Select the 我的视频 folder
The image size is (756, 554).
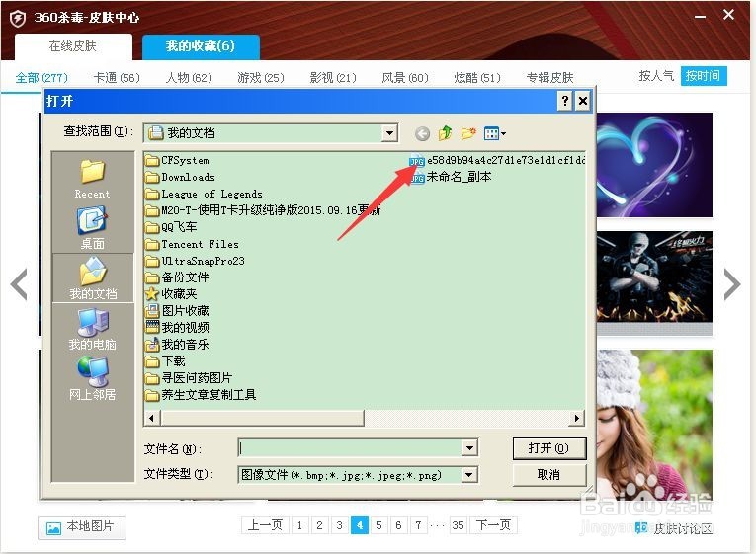[177, 328]
